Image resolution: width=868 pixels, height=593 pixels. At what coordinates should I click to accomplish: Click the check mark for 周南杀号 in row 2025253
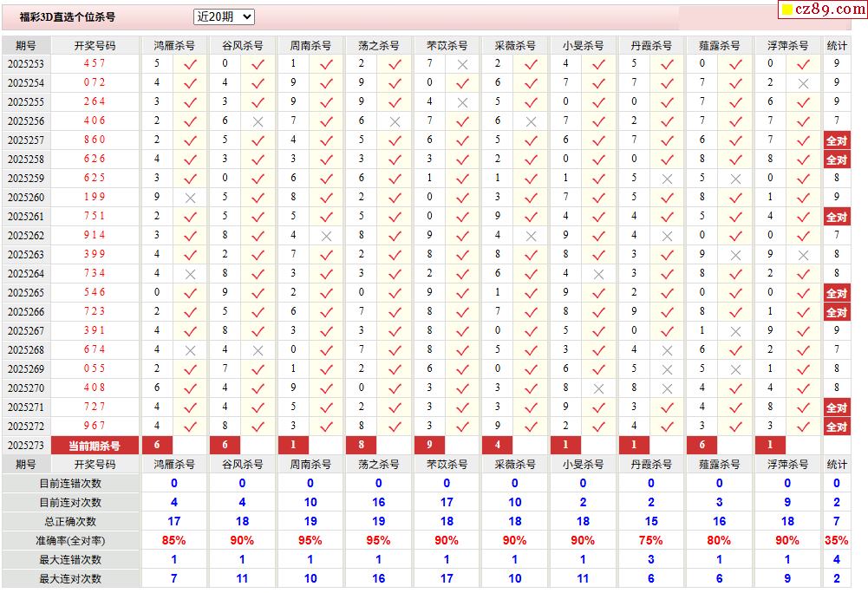[326, 64]
